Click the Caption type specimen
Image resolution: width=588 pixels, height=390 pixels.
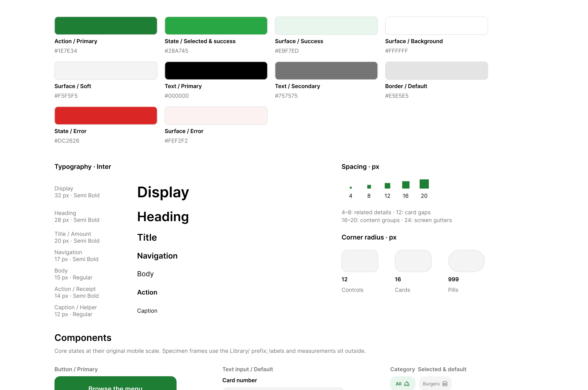point(147,311)
